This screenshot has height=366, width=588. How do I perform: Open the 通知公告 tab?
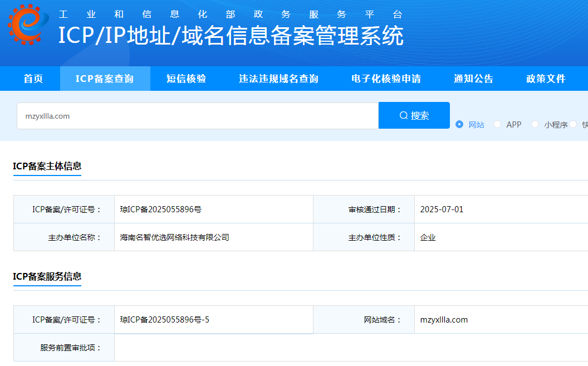(x=474, y=79)
